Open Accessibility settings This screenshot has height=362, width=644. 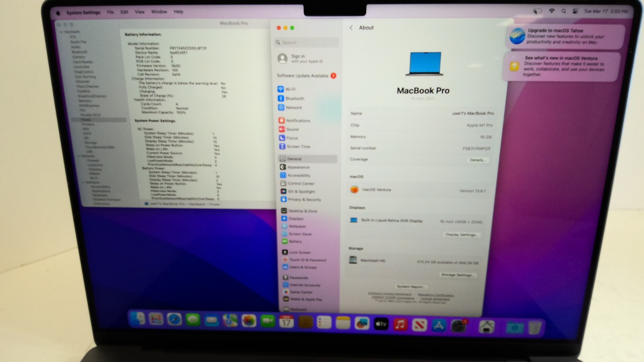point(295,175)
